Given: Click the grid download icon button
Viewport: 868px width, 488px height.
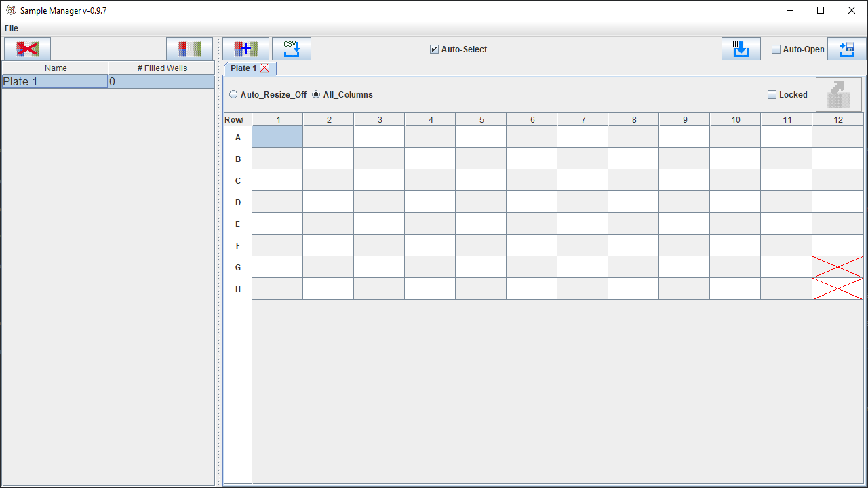Looking at the screenshot, I should coord(741,49).
